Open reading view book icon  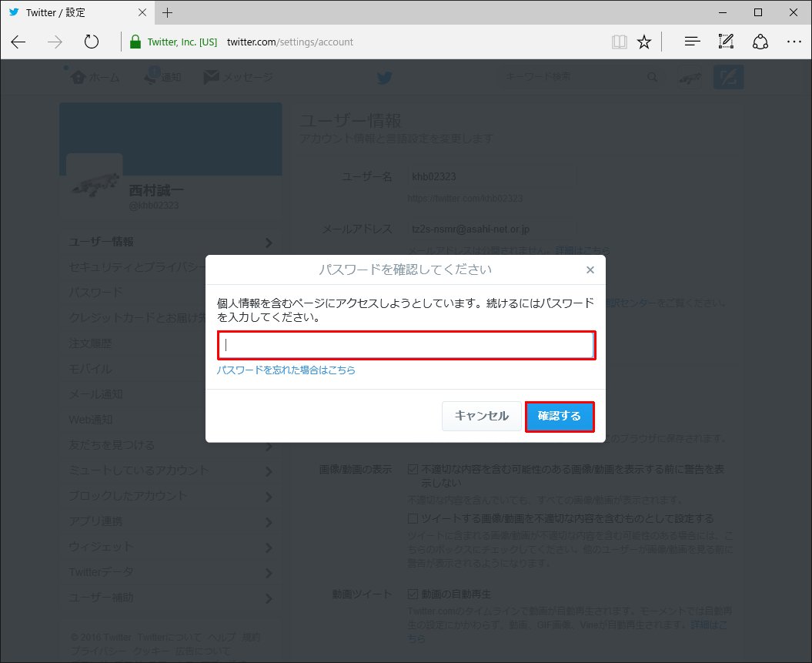click(619, 42)
